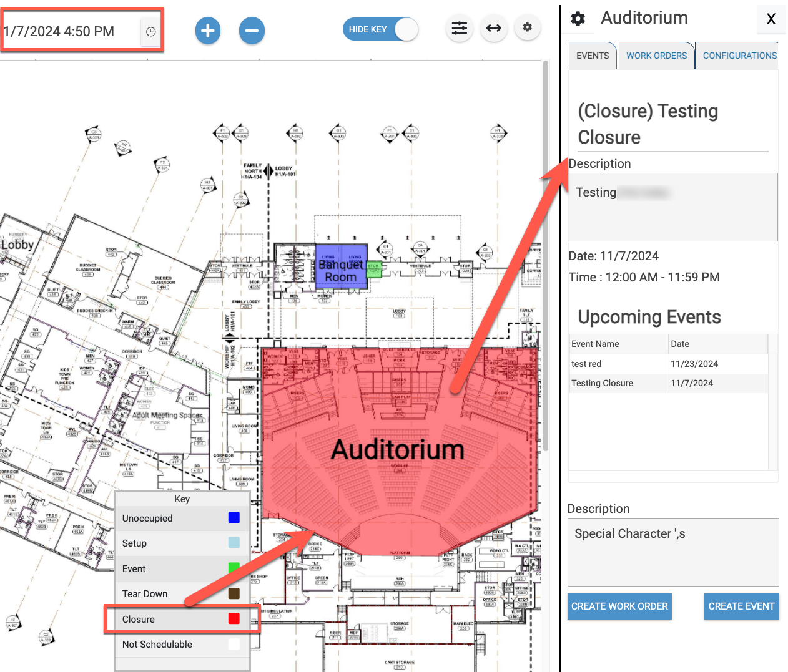Image resolution: width=788 pixels, height=672 pixels.
Task: Click the horizontal fit-width arrows icon
Action: (x=493, y=28)
